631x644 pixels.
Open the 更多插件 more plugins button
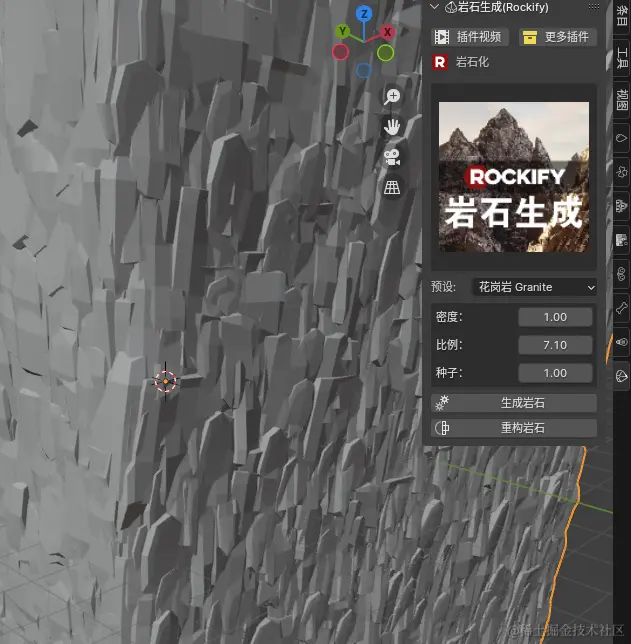(x=558, y=37)
